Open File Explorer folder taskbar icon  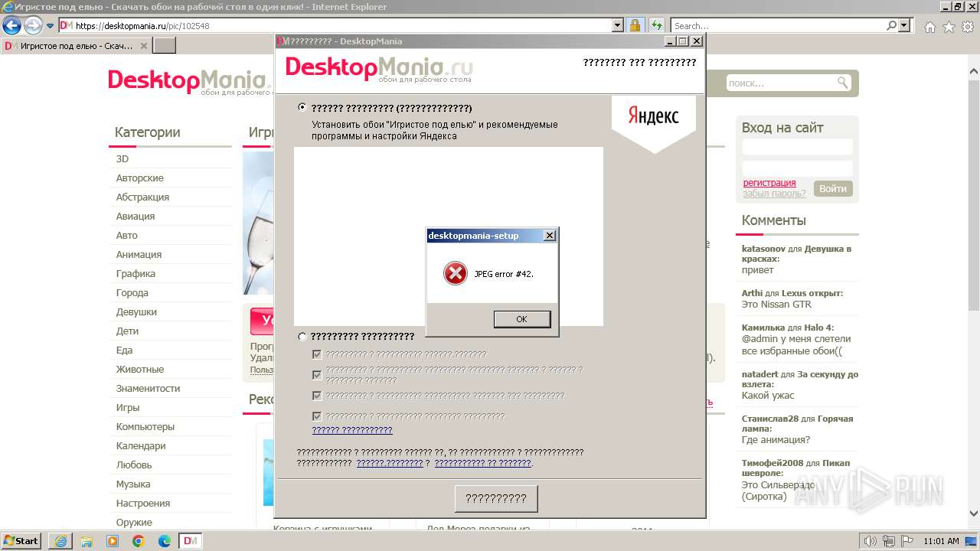coord(87,541)
